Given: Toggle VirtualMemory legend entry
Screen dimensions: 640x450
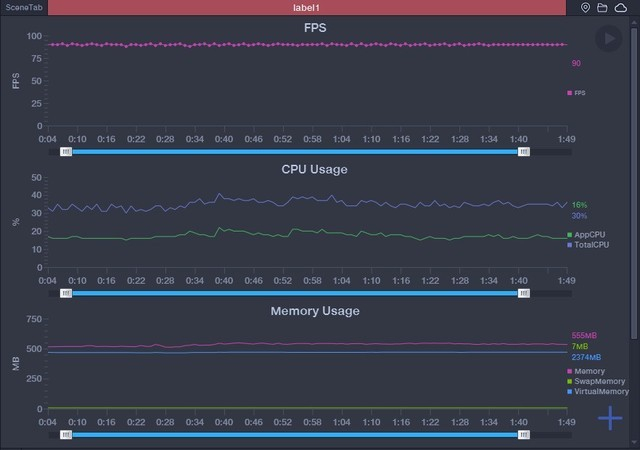Looking at the screenshot, I should [598, 391].
